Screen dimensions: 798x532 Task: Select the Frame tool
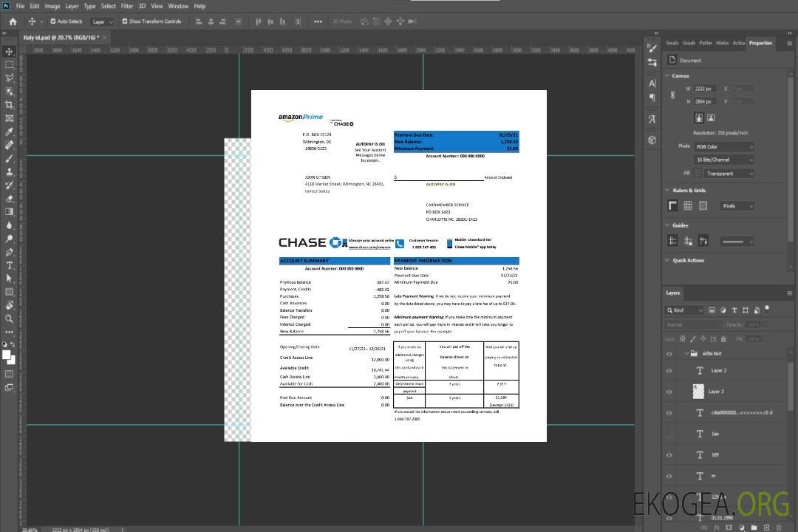(x=9, y=118)
